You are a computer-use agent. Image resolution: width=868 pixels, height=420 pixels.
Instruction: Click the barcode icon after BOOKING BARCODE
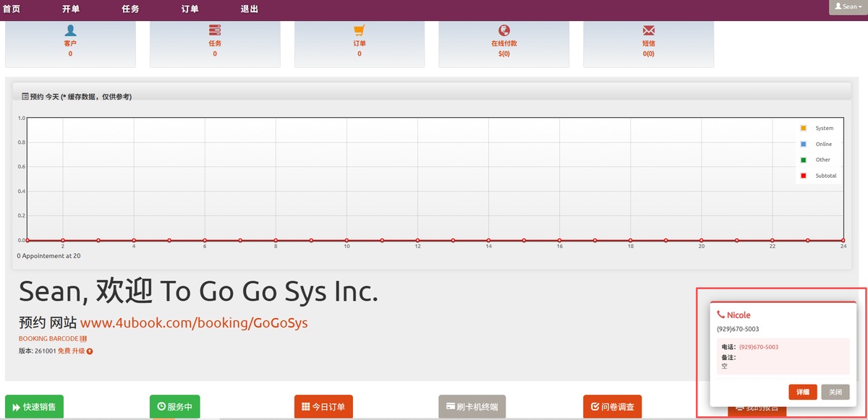pyautogui.click(x=84, y=338)
